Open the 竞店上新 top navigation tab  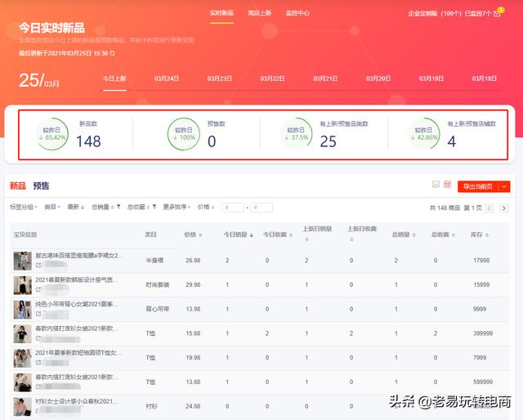[259, 13]
